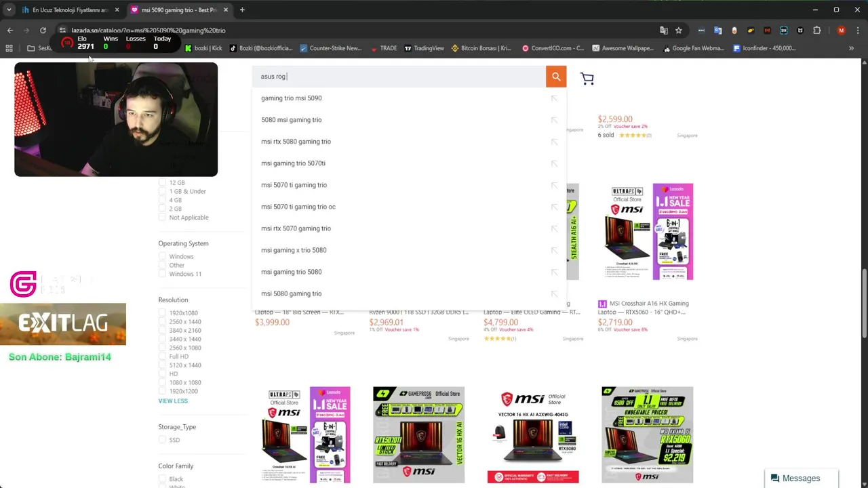The height and width of the screenshot is (488, 868).
Task: Fill suggestion arrow for 5080 msi gaming trio
Action: [554, 120]
